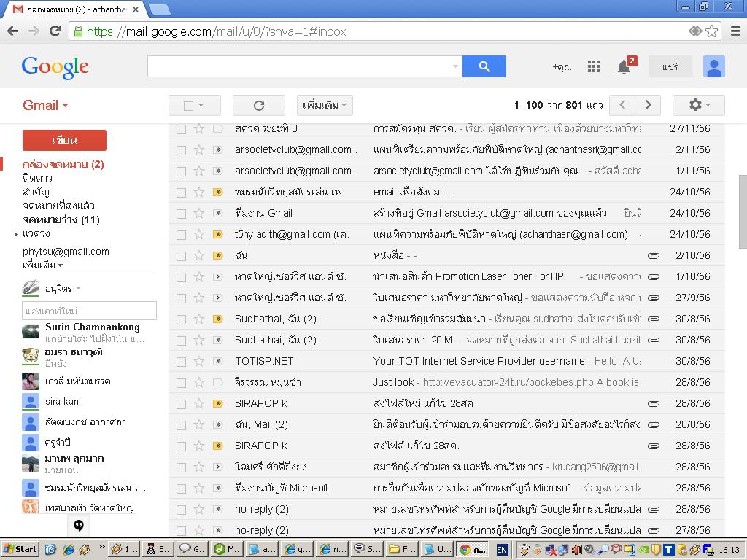Open the 'อนุจิตร' chat status dropdown

[78, 288]
